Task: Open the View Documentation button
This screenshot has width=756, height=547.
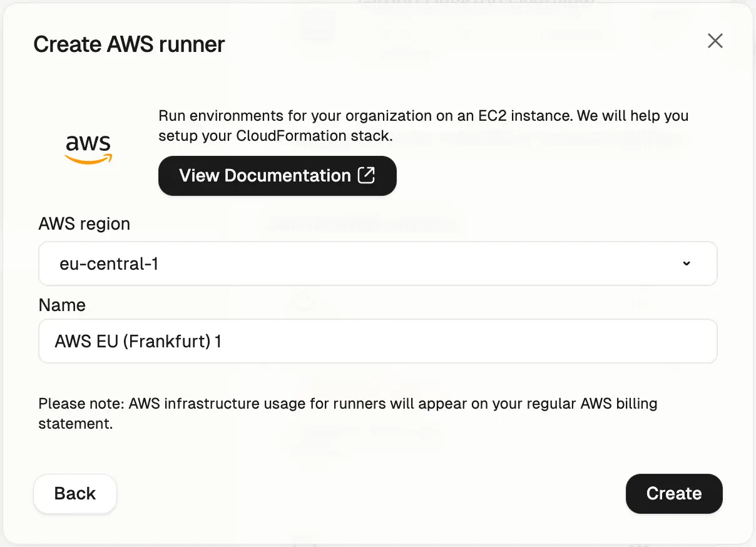Action: coord(277,176)
